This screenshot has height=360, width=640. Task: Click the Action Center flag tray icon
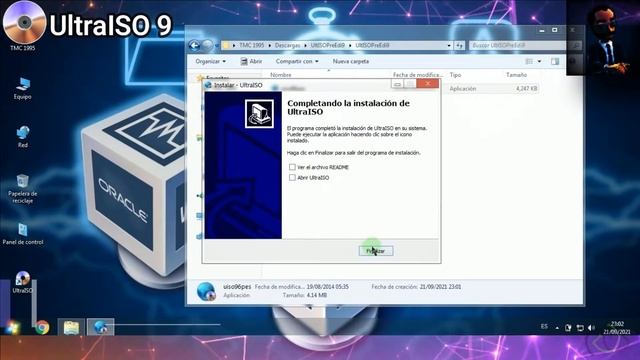tap(568, 327)
